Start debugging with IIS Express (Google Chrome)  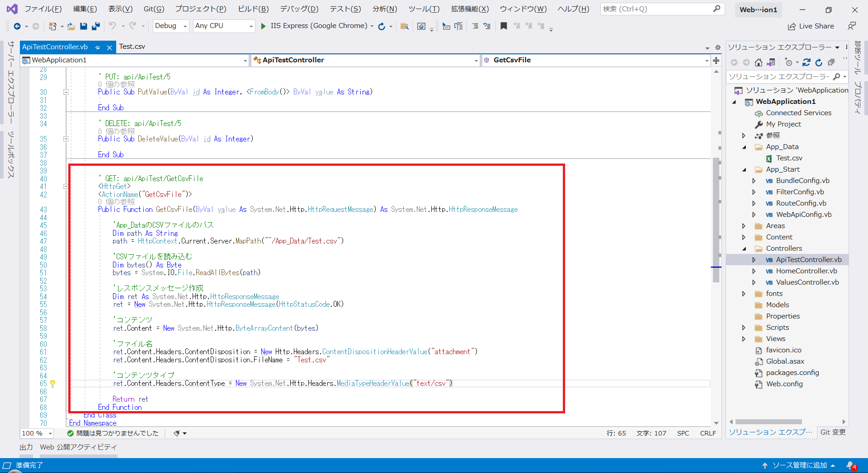pyautogui.click(x=264, y=26)
